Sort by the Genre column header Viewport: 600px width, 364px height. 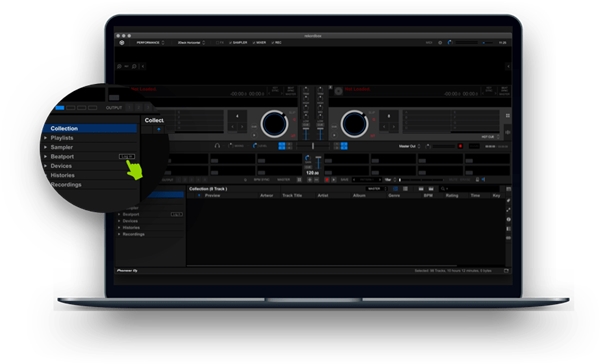394,196
